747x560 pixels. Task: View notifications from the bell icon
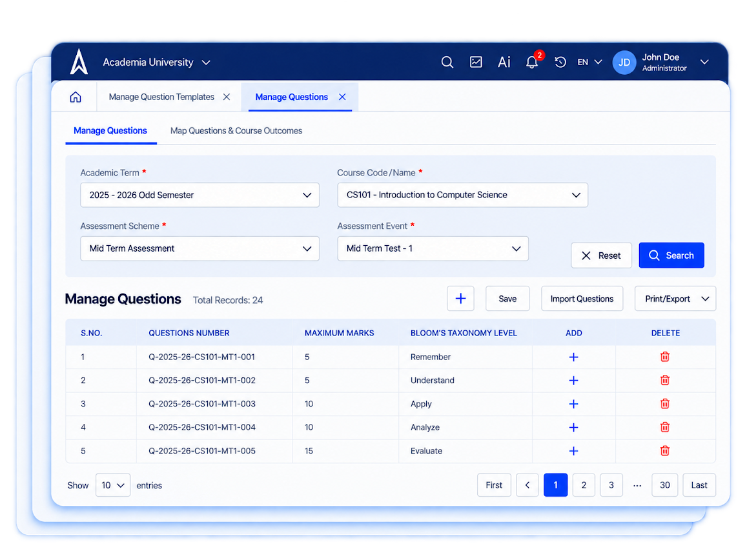click(532, 62)
